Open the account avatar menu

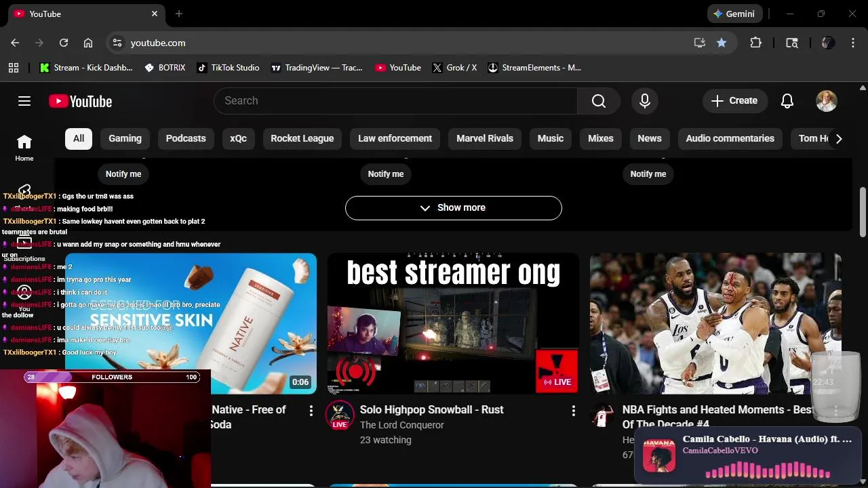pyautogui.click(x=826, y=101)
